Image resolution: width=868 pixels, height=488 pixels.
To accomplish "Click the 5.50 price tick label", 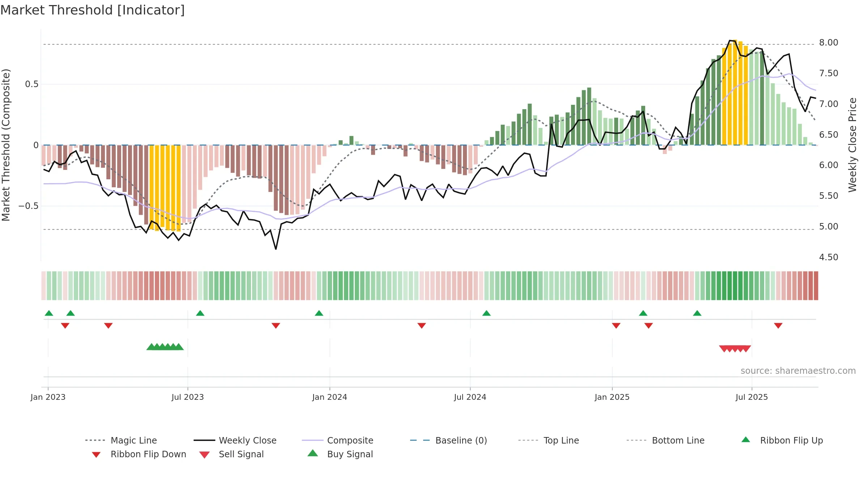I will [829, 196].
